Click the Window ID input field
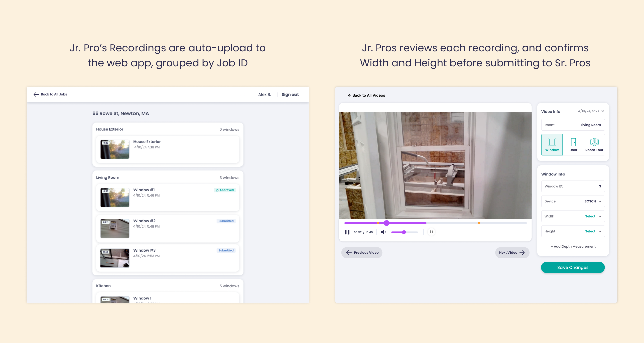The width and height of the screenshot is (644, 343). [573, 186]
